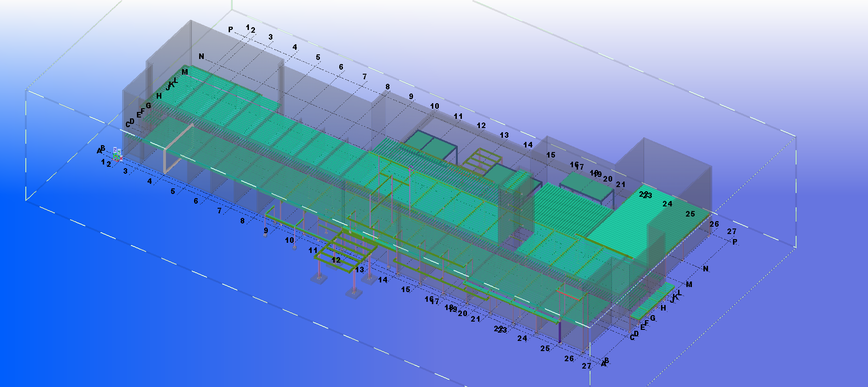Click grid label 3 on the back grid row
868x387 pixels.
[x=271, y=37]
